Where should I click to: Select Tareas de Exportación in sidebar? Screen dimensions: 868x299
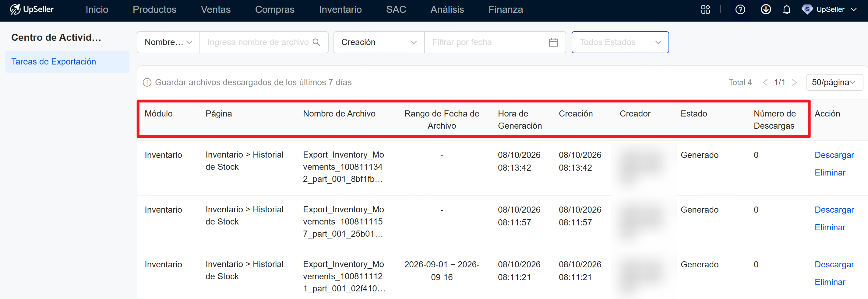[67, 62]
